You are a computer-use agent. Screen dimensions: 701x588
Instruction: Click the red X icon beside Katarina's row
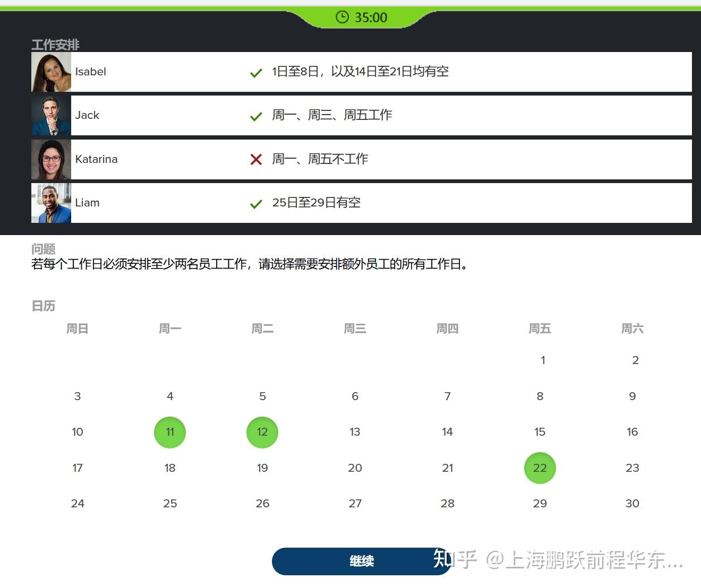(x=257, y=159)
